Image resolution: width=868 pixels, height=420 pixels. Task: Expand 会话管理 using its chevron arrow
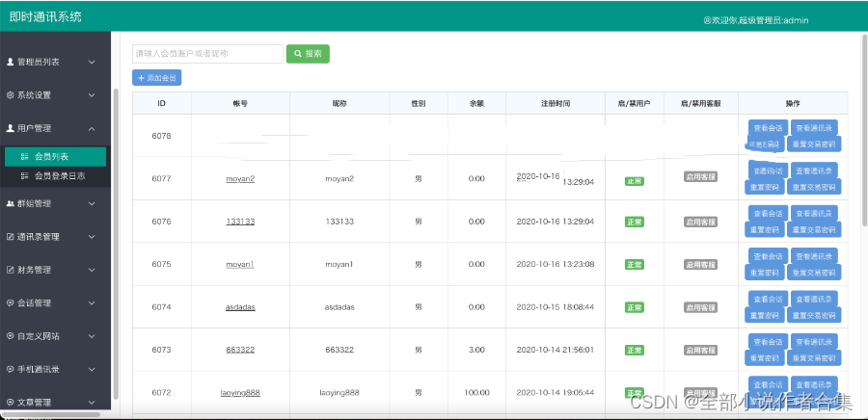click(x=92, y=302)
